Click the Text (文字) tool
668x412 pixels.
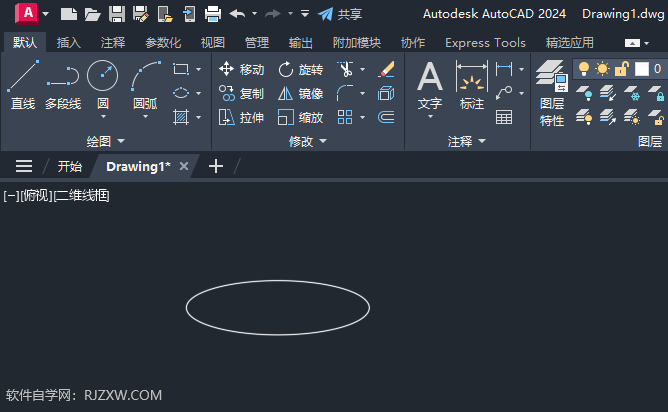430,85
